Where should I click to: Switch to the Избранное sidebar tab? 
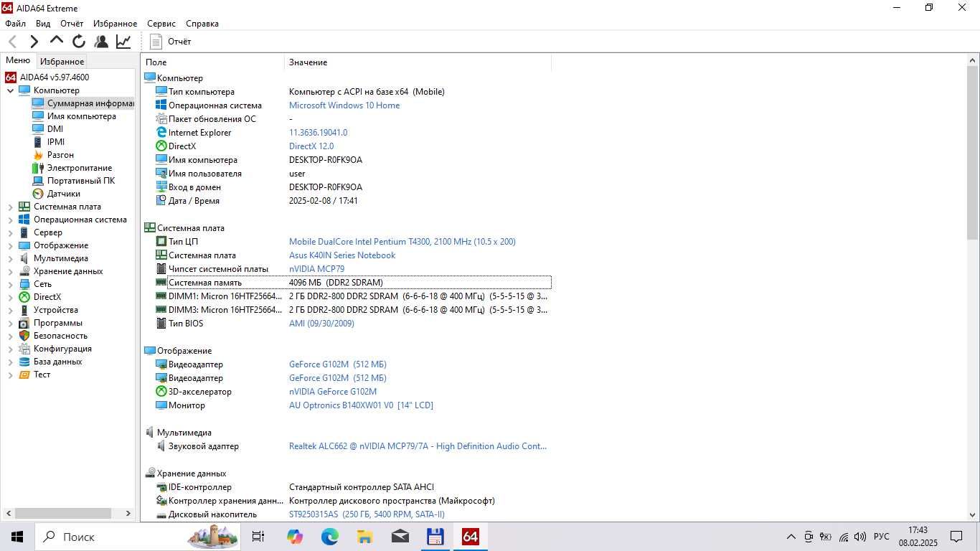[x=62, y=62]
